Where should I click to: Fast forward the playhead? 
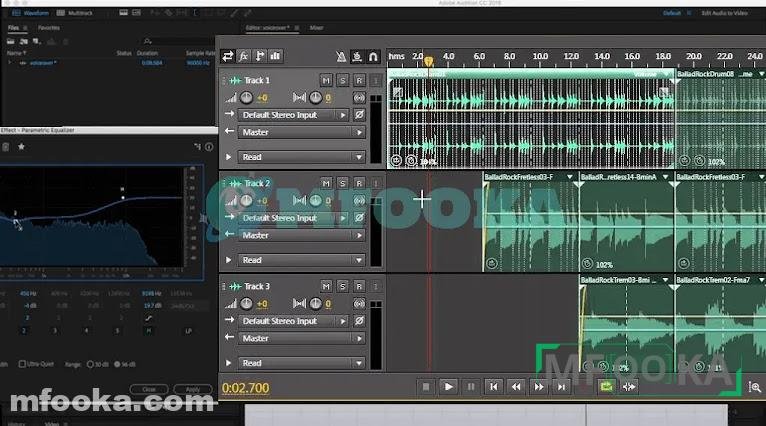[x=539, y=387]
